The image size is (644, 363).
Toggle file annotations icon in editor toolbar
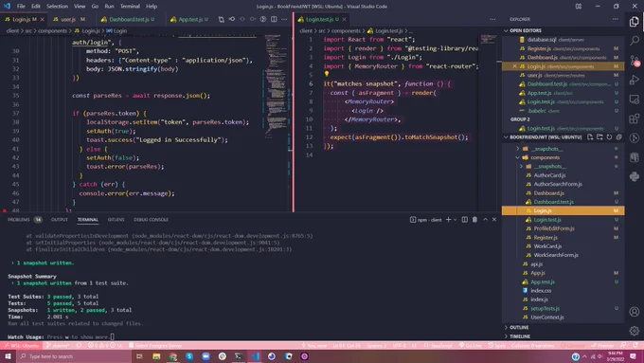click(263, 19)
